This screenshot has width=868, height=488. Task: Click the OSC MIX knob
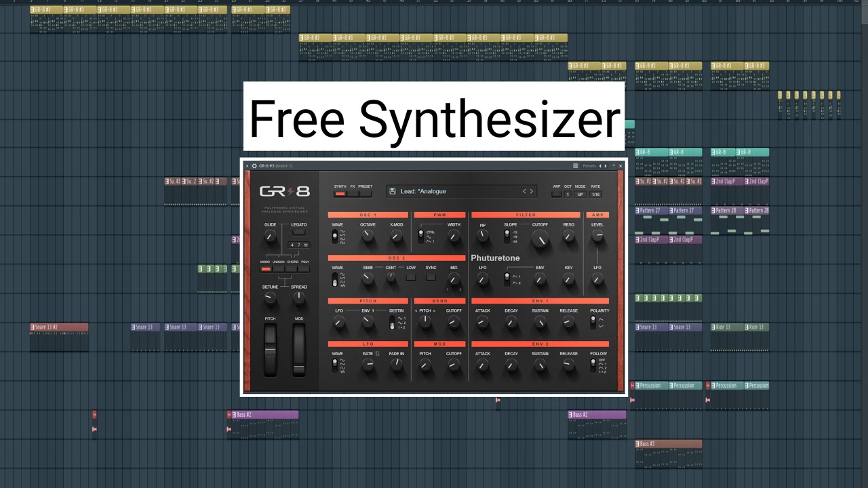(454, 279)
